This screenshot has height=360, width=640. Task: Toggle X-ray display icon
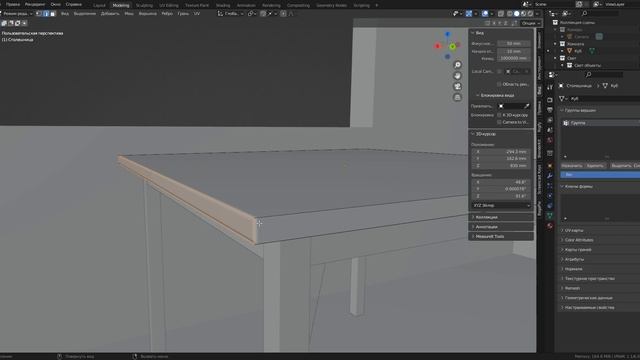click(x=501, y=13)
